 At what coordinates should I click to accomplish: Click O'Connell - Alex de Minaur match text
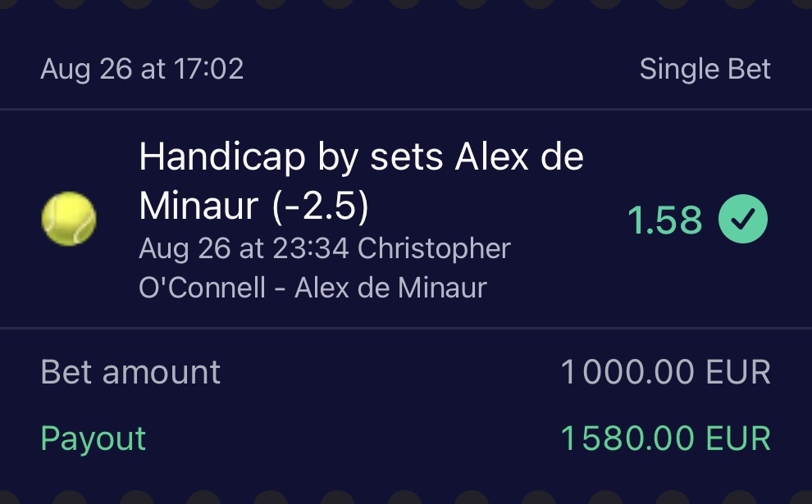312,288
